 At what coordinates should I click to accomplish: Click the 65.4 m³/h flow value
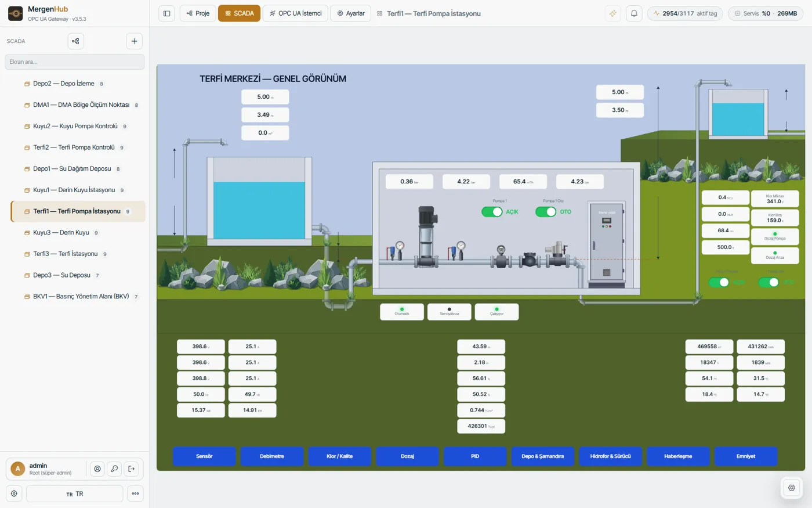523,182
